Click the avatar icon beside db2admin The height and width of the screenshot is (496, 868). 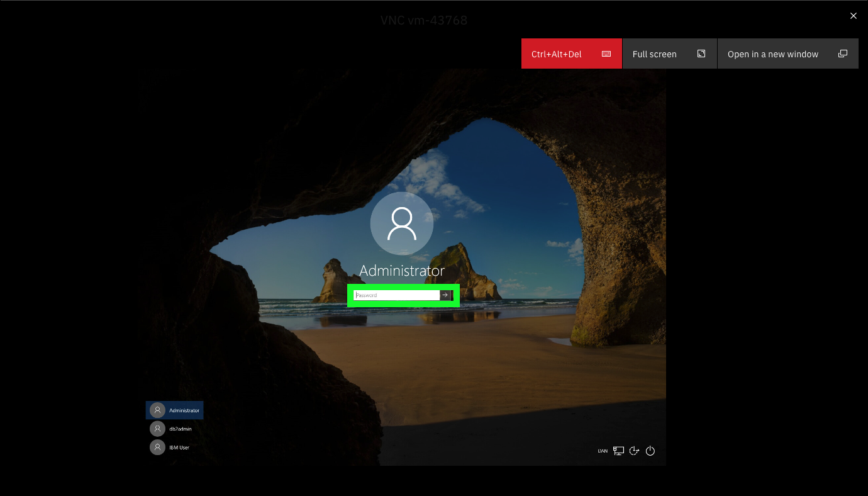(x=157, y=429)
